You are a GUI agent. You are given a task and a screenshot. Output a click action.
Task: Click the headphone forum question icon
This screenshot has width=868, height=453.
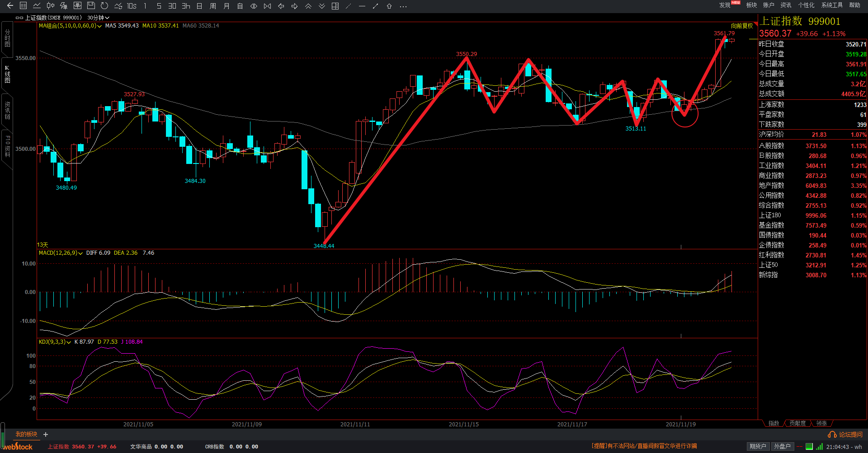pyautogui.click(x=832, y=434)
